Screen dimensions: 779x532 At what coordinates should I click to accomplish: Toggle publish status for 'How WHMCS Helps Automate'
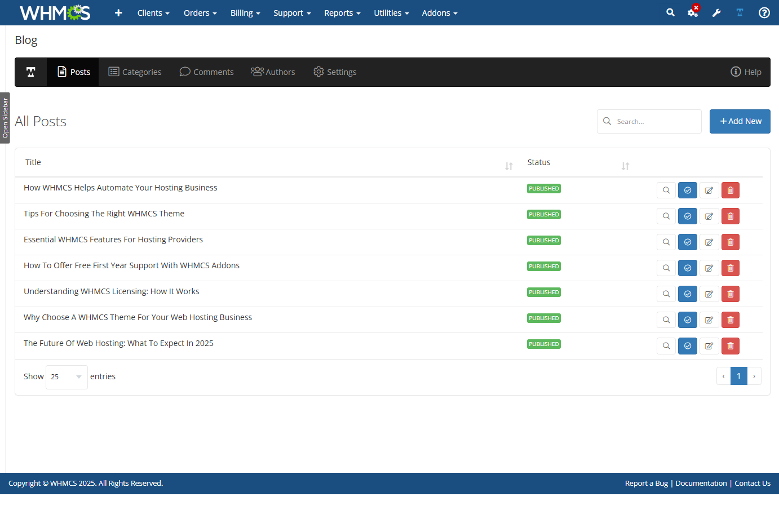click(688, 190)
